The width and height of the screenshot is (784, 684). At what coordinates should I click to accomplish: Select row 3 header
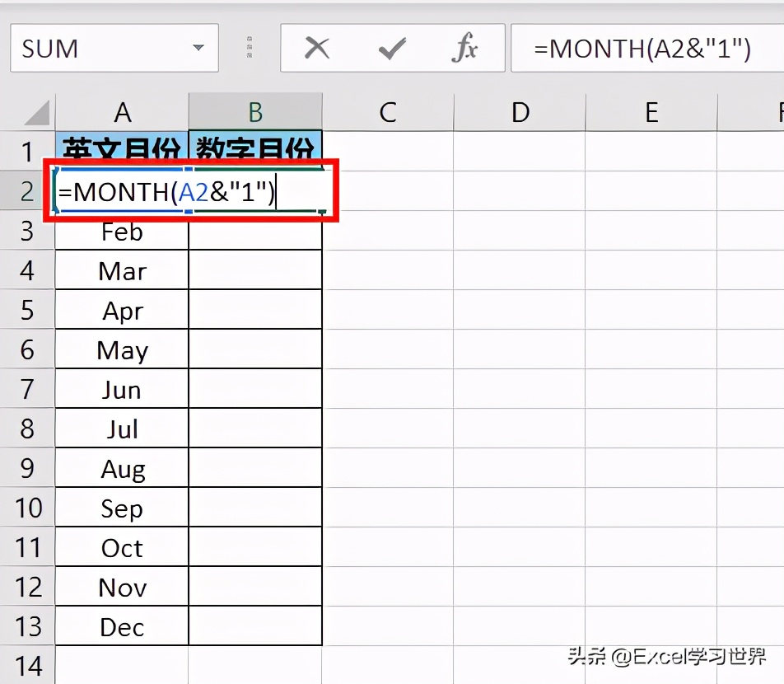(x=27, y=230)
